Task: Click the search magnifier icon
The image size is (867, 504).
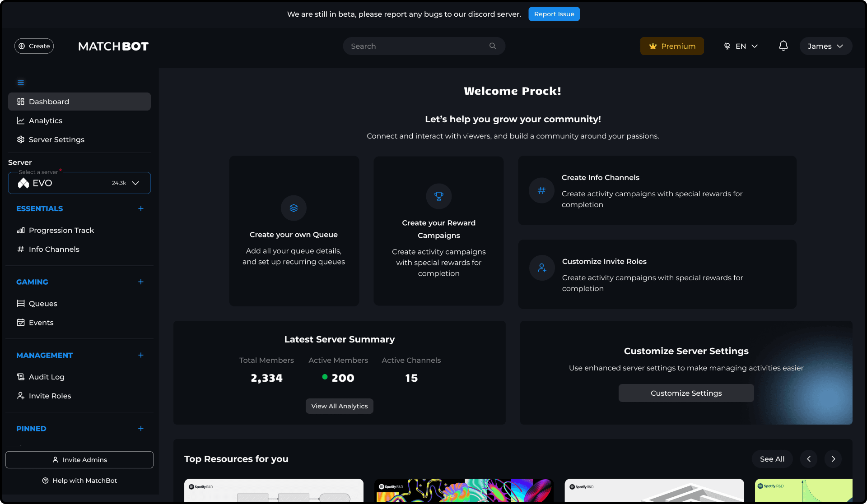Action: point(493,46)
